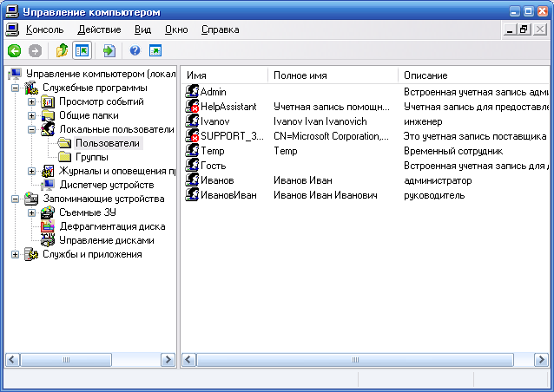Click the disabled HelpAssistant user icon
The width and height of the screenshot is (554, 392).
[192, 106]
